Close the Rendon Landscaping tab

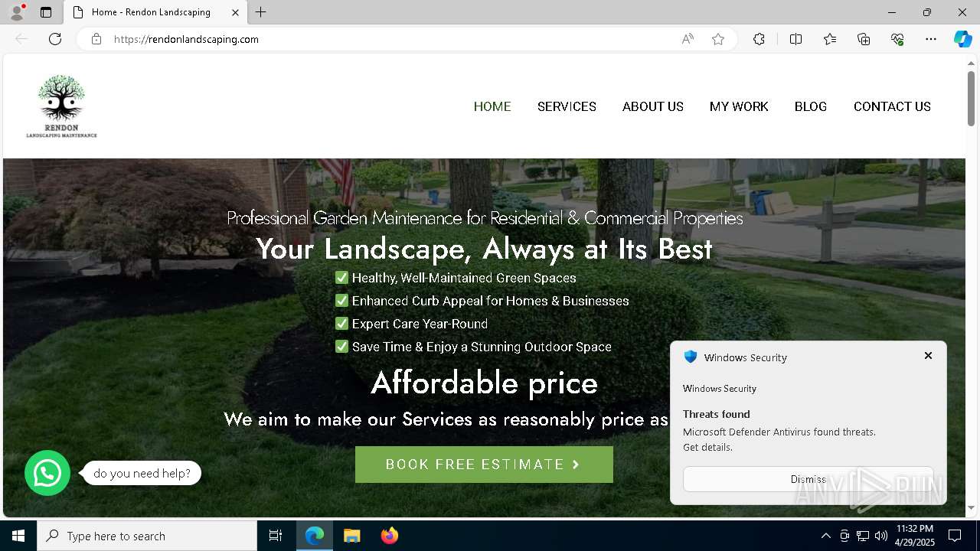(x=235, y=12)
